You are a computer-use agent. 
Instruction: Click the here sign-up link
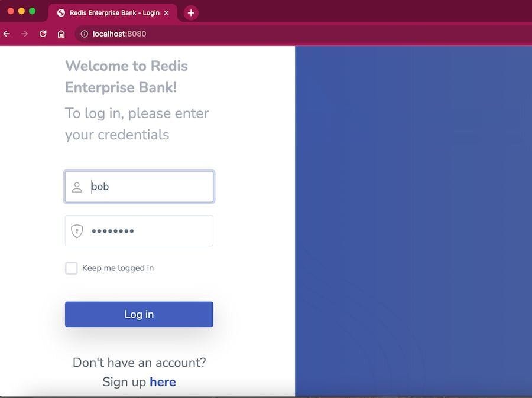tap(164, 381)
